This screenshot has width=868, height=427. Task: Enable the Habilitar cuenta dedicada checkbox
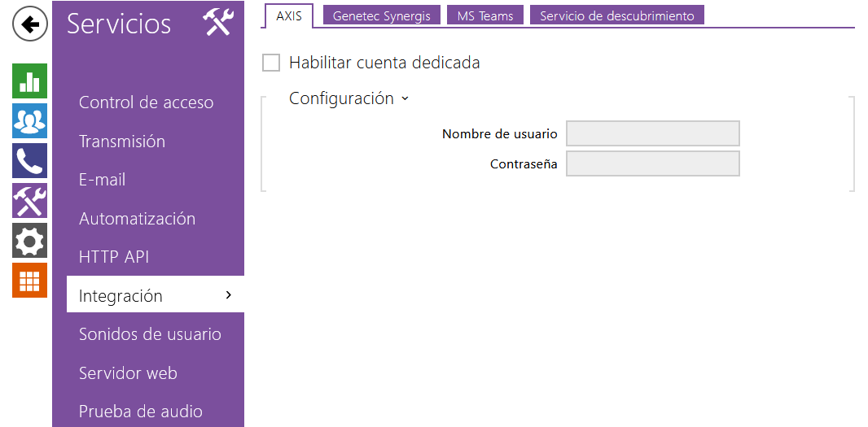coord(271,63)
